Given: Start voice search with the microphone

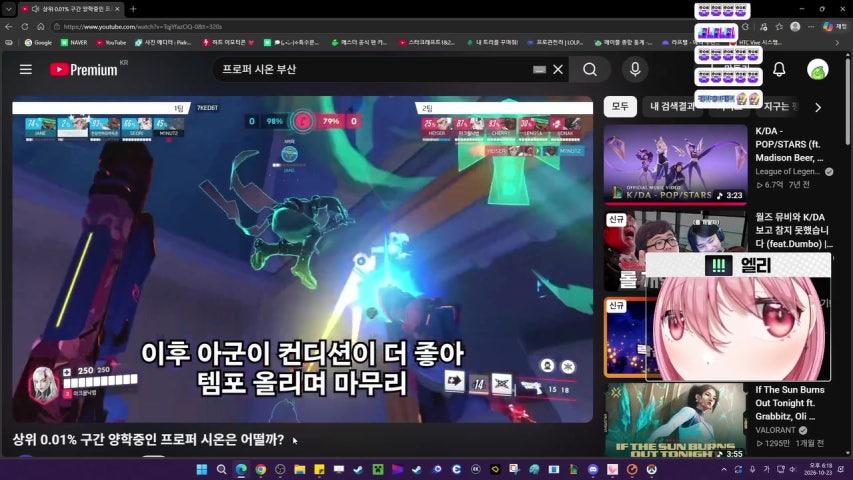Looking at the screenshot, I should (x=635, y=70).
